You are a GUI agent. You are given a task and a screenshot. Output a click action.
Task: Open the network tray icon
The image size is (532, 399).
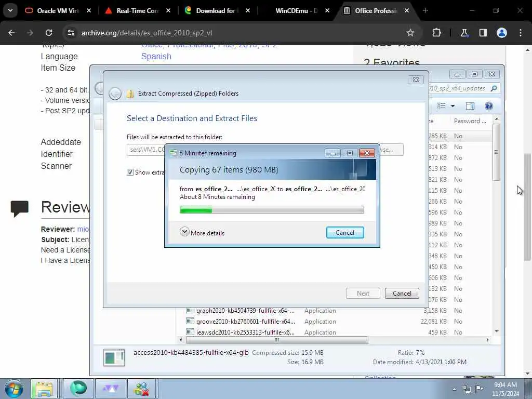tap(467, 389)
